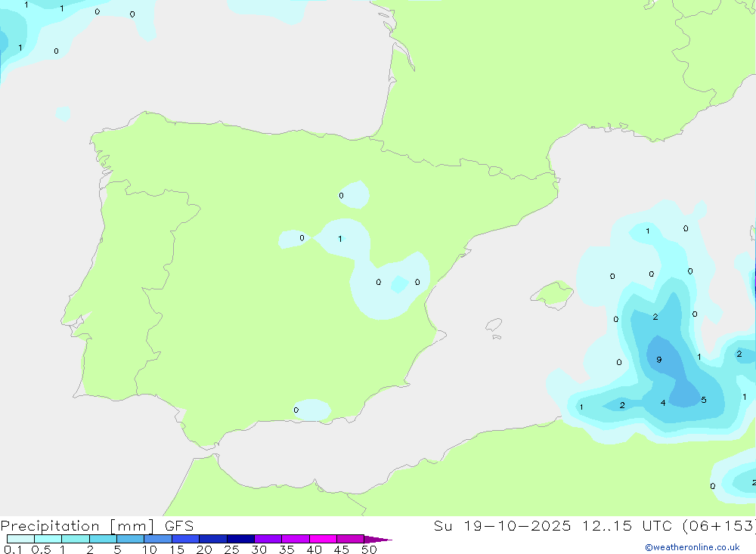Click the "45" legend scale label

[342, 549]
